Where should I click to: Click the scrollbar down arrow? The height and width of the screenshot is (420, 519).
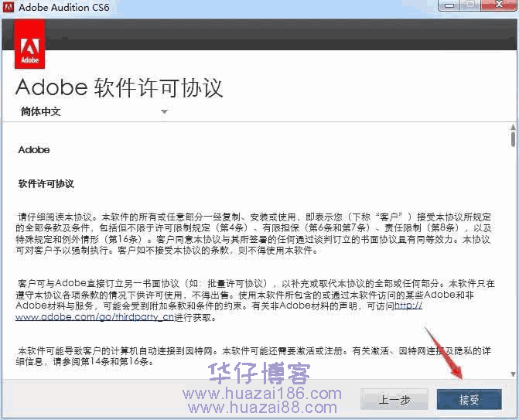click(x=513, y=374)
